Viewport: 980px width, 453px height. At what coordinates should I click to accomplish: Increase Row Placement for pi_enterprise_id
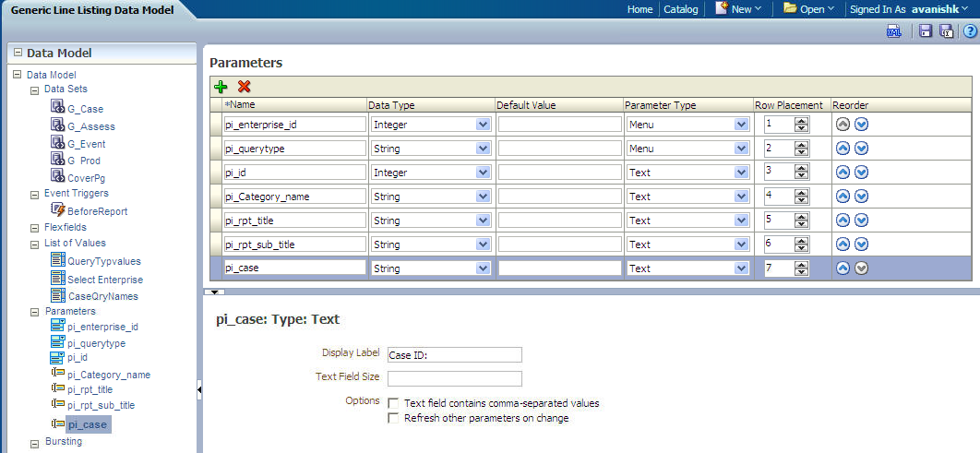click(801, 121)
